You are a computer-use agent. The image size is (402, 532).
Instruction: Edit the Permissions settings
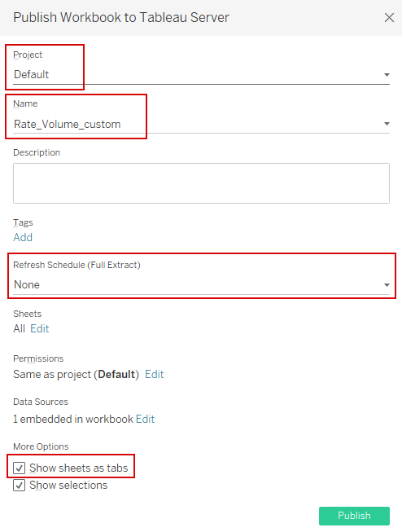click(x=155, y=374)
